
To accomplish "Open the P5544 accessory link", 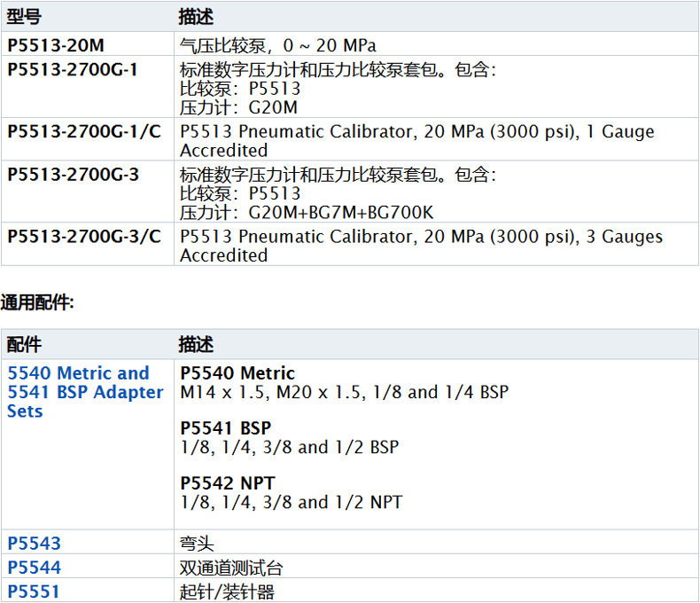I will tap(35, 568).
